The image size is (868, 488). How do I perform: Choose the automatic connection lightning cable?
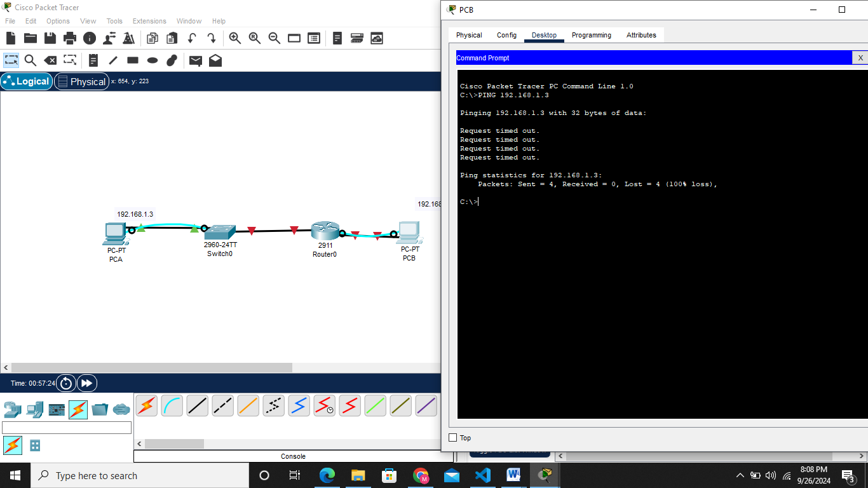pyautogui.click(x=147, y=405)
